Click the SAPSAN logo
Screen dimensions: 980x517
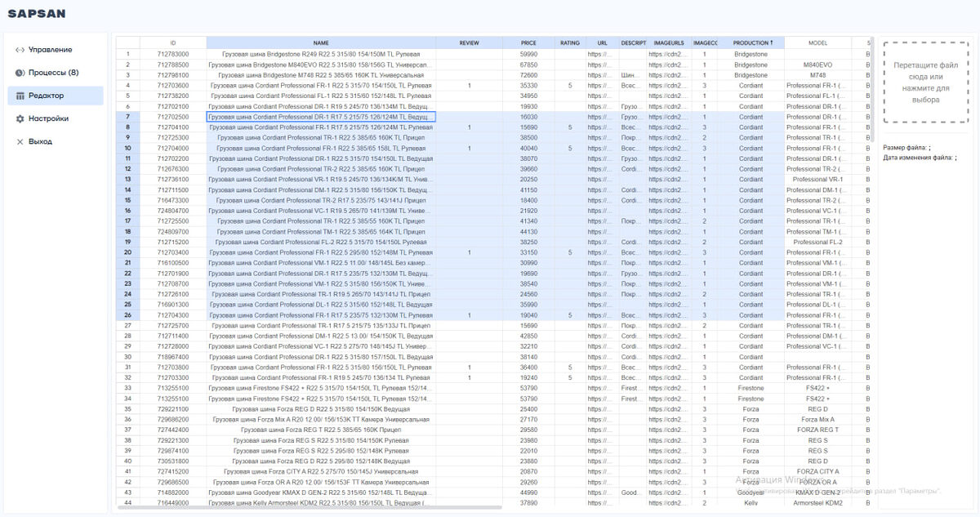pos(36,13)
